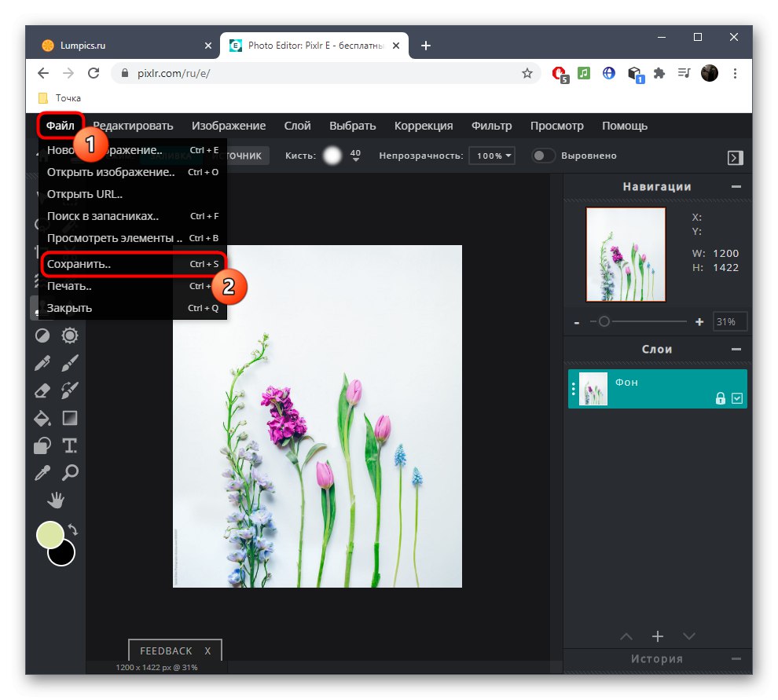The height and width of the screenshot is (700, 778).
Task: Add a new layer with plus icon
Action: coord(658,636)
